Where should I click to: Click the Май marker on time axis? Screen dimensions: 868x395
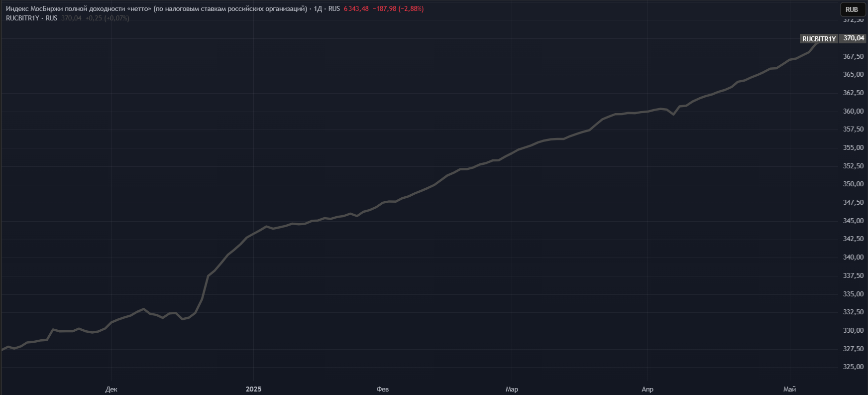pos(789,389)
